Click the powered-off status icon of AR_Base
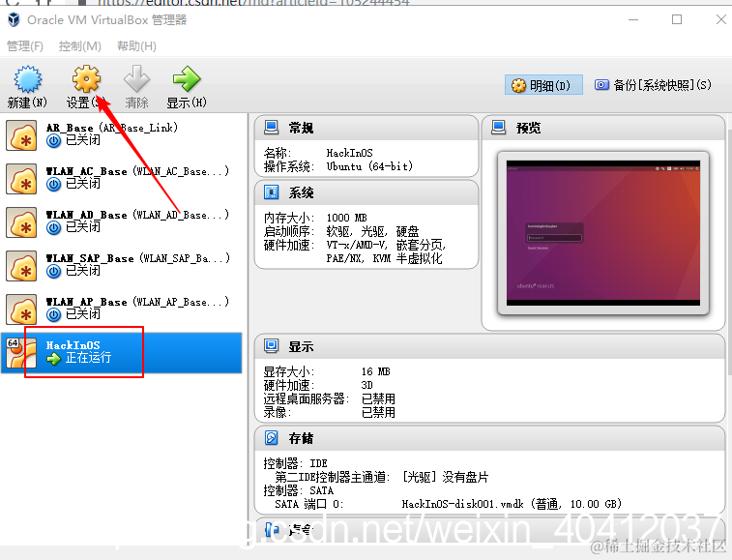The width and height of the screenshot is (732, 560). tap(54, 140)
